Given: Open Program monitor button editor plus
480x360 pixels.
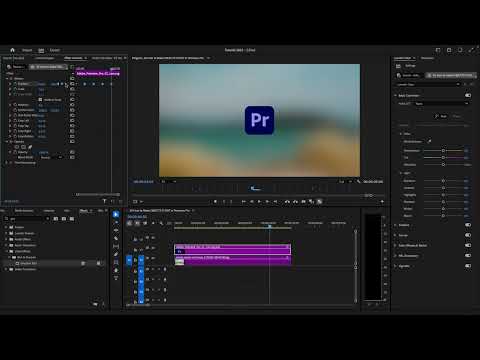Looking at the screenshot, I should [382, 202].
